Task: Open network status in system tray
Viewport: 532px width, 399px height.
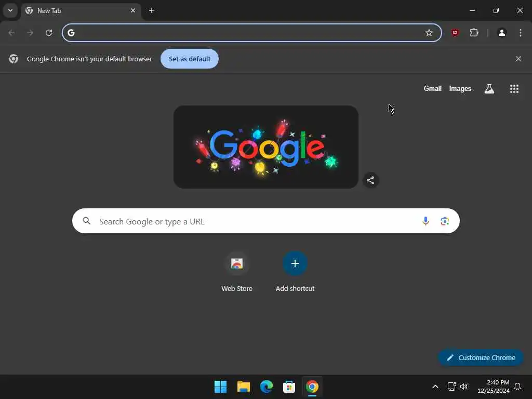Action: (x=452, y=387)
